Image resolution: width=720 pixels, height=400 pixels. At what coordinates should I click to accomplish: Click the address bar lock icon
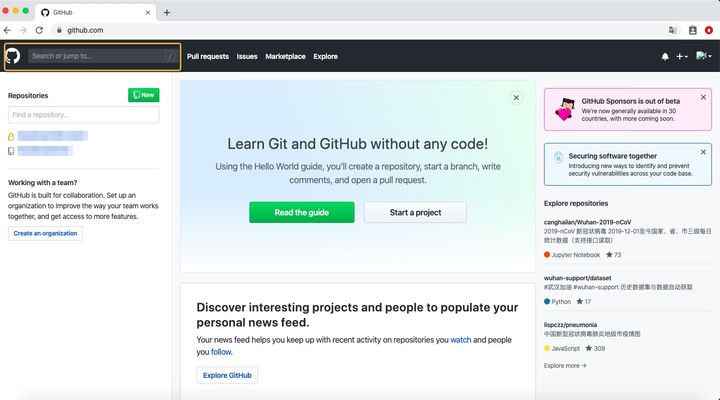[x=59, y=30]
